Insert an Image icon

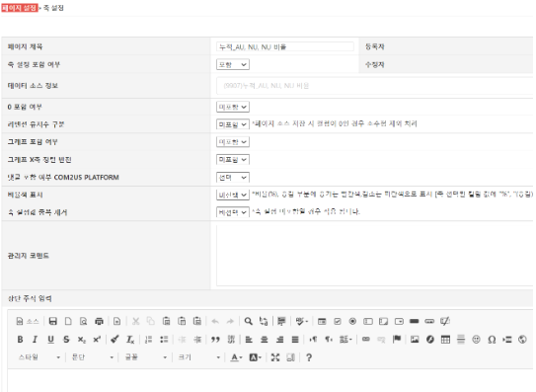(415, 340)
